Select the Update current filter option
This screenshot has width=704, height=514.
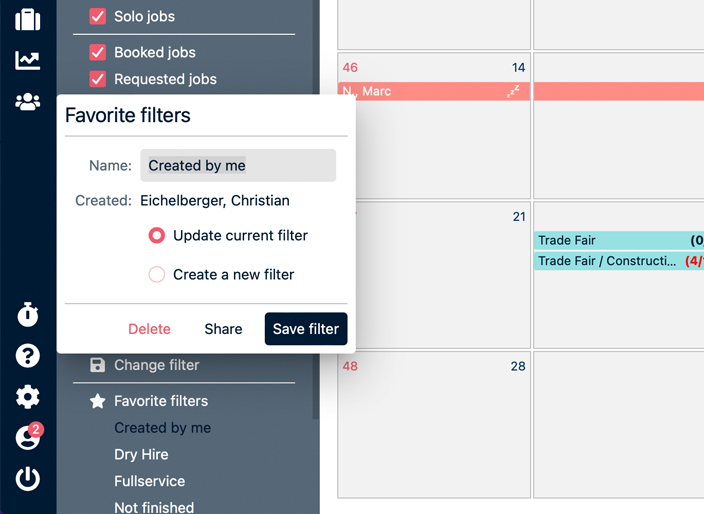(157, 236)
